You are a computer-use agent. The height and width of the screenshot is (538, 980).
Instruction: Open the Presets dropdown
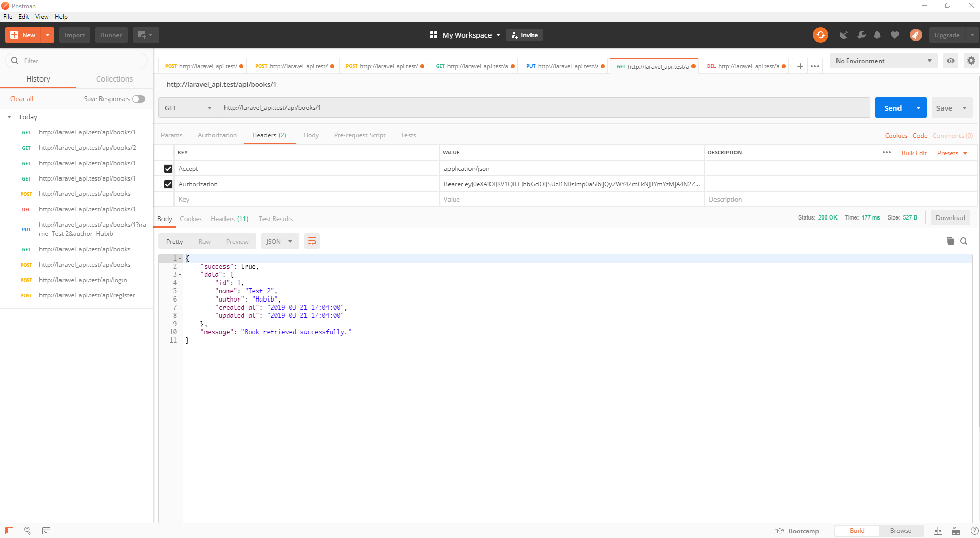point(952,153)
